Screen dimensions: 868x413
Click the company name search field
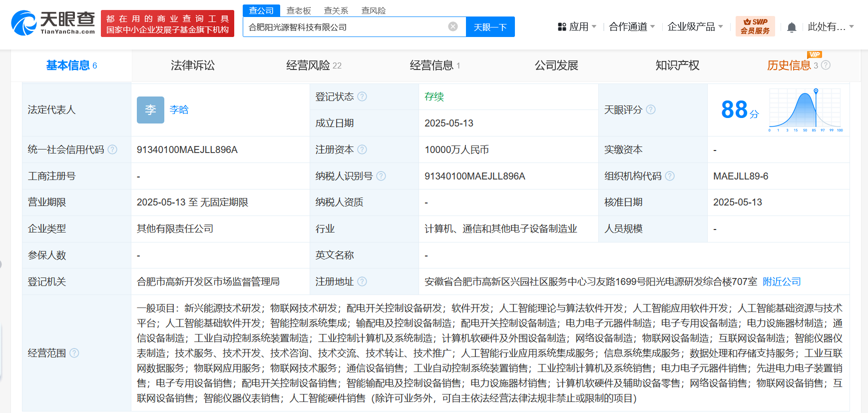[x=345, y=27]
